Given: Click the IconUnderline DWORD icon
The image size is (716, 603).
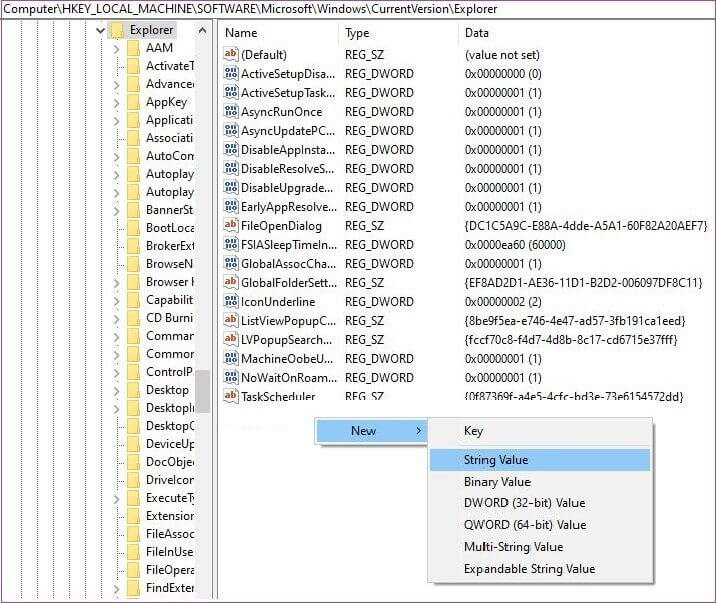Looking at the screenshot, I should [231, 302].
